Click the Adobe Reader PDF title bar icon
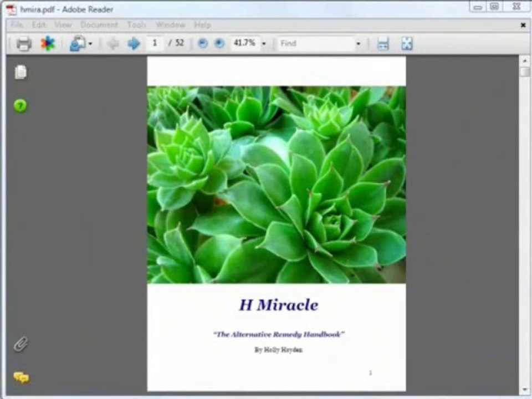The height and width of the screenshot is (399, 532). pyautogui.click(x=11, y=9)
